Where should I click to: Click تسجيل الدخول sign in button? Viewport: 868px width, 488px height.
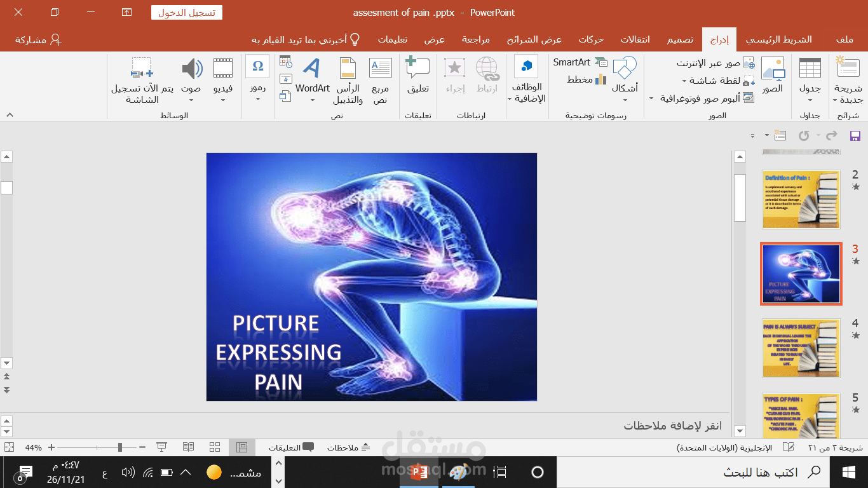pos(187,12)
